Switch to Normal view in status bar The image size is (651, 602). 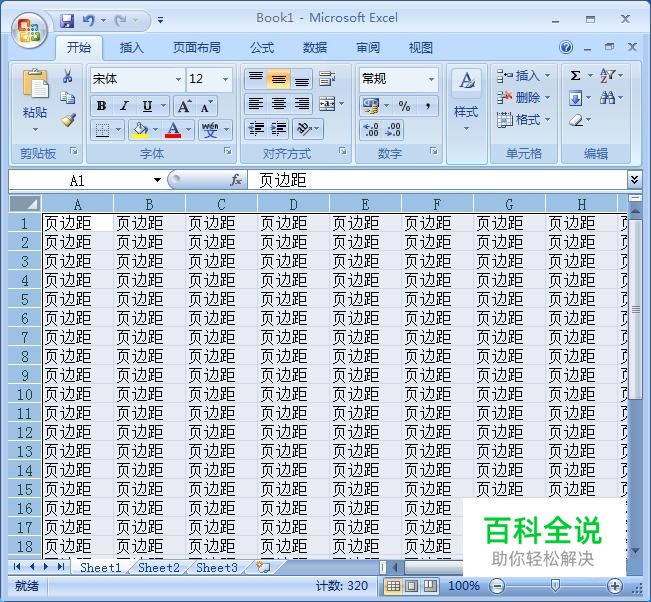[x=393, y=586]
